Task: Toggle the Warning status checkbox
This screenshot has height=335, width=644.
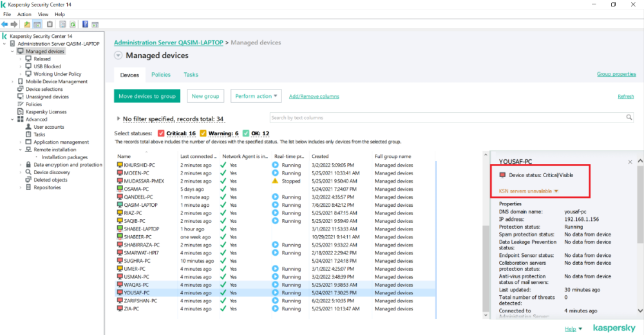Action: point(203,133)
